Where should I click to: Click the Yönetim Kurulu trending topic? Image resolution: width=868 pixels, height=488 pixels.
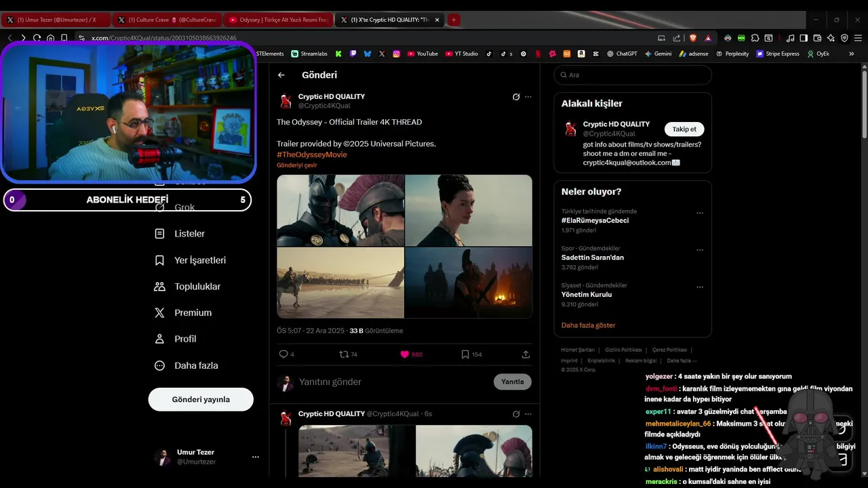point(587,295)
